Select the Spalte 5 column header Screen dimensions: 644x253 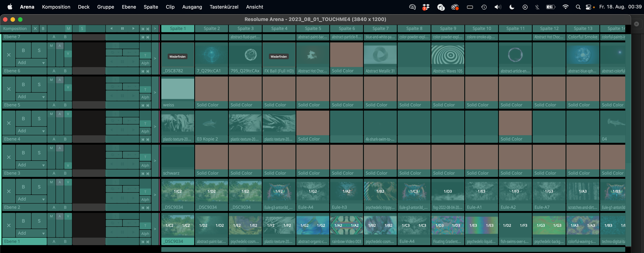pyautogui.click(x=313, y=28)
